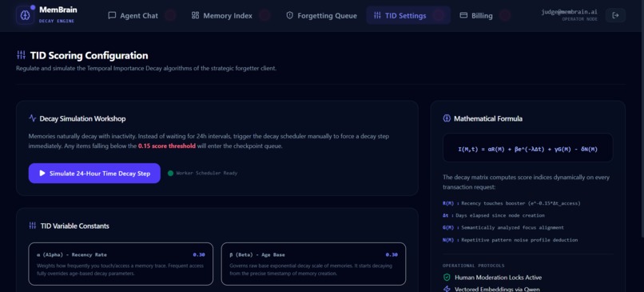Screen dimensions: 644x292
Task: Click the pulse icon beside Decay Simulation Workshop
Action: tap(33, 118)
